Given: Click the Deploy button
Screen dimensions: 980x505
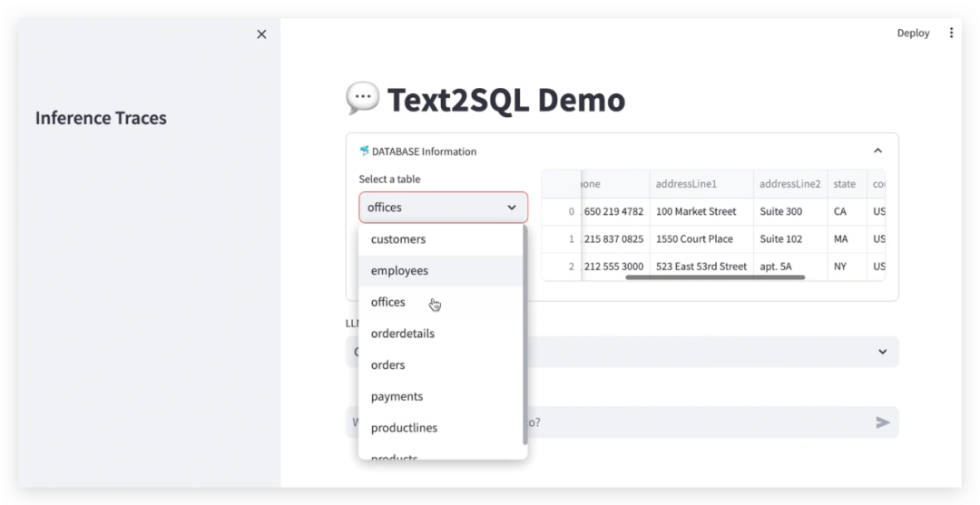Looking at the screenshot, I should tap(913, 33).
